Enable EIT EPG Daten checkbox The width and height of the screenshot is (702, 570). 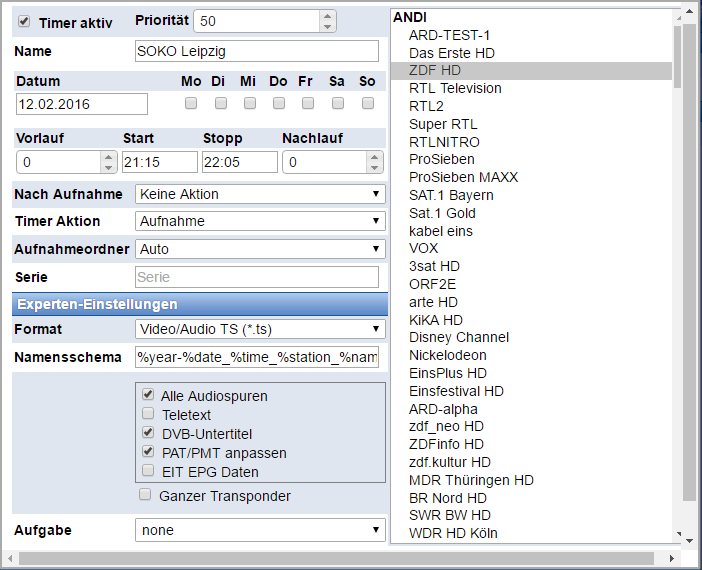tap(148, 470)
